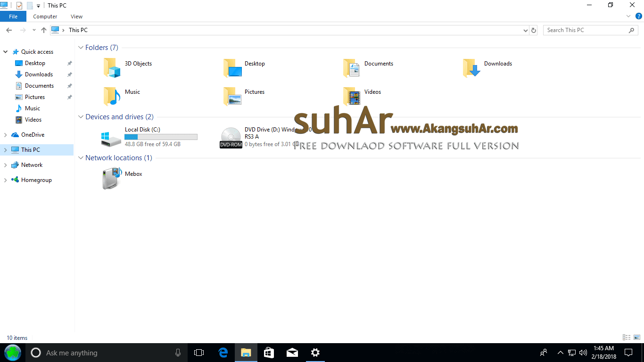Open Pictures in the navigation pane
This screenshot has height=362, width=644.
pos(35,97)
